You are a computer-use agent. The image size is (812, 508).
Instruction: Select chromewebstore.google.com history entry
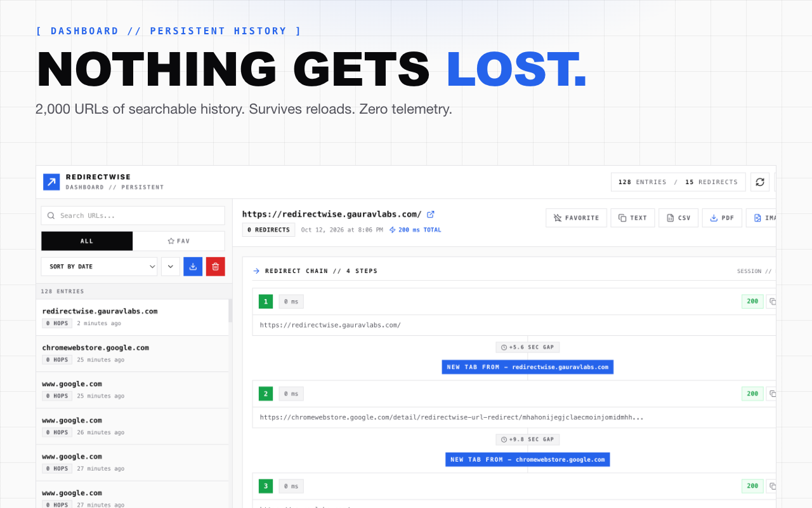coord(133,354)
